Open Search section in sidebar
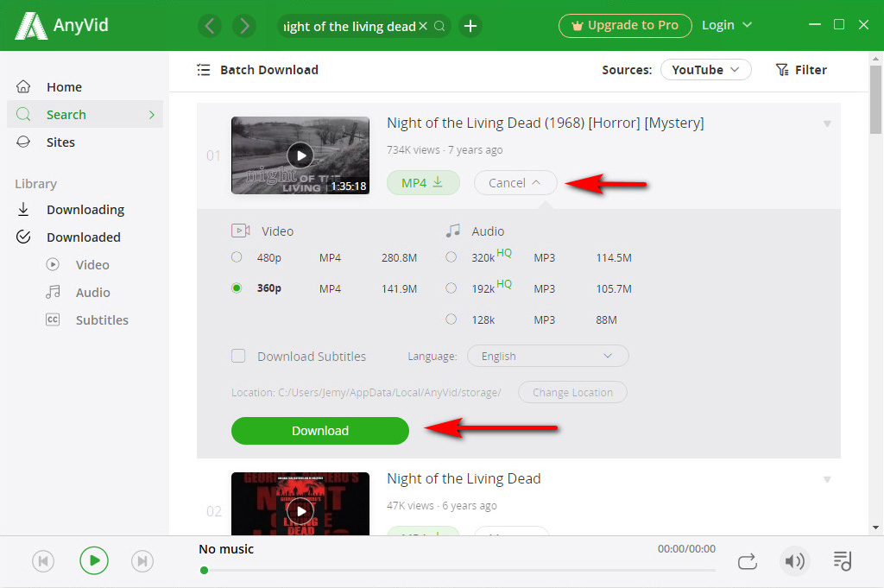This screenshot has width=884, height=588. (x=85, y=115)
